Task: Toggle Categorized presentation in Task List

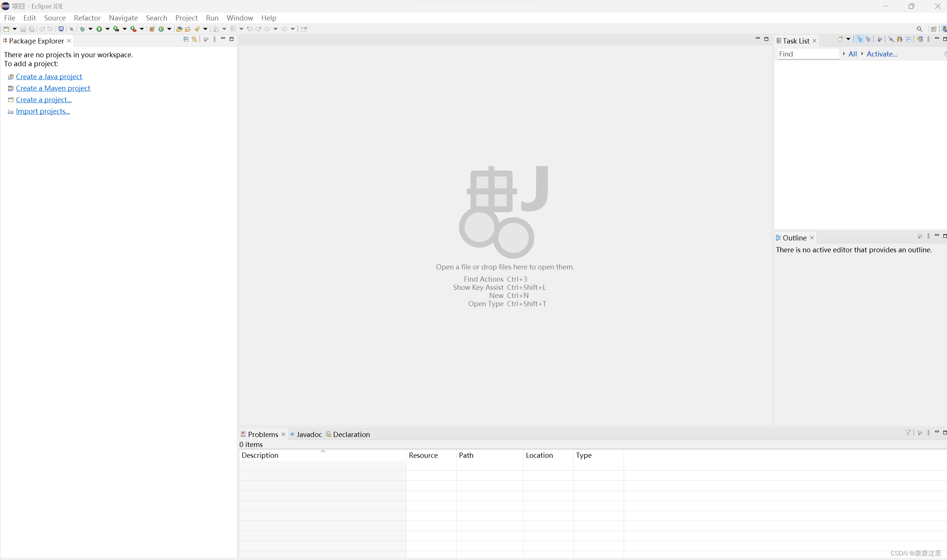Action: click(860, 39)
